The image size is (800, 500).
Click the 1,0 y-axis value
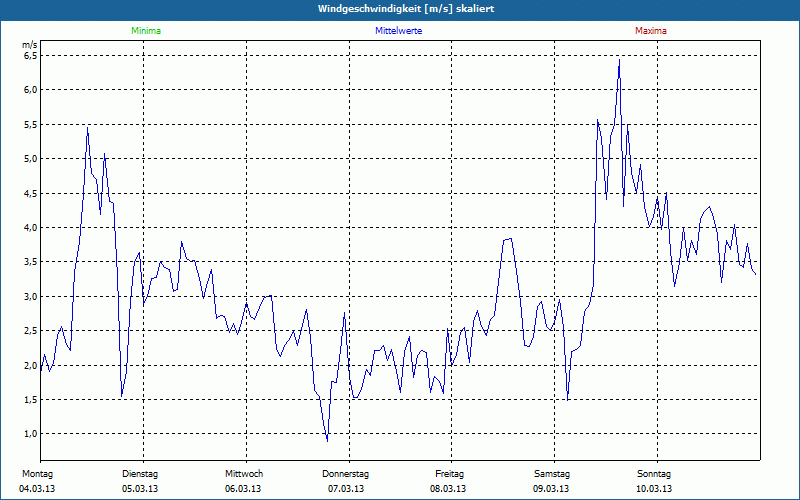point(31,434)
